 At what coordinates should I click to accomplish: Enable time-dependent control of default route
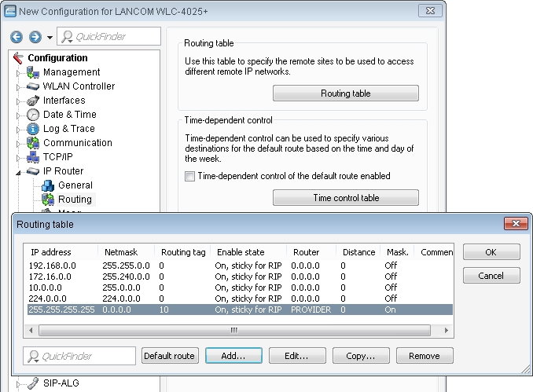click(189, 177)
